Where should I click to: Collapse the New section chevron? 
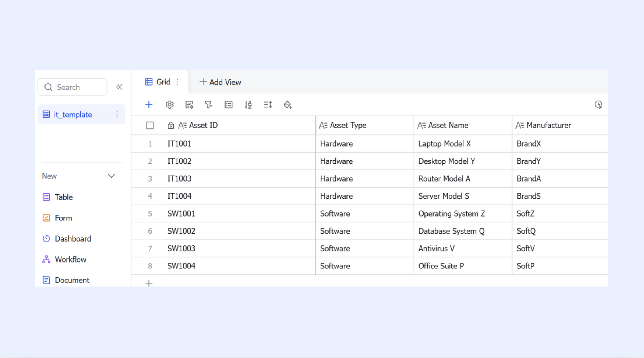click(111, 176)
